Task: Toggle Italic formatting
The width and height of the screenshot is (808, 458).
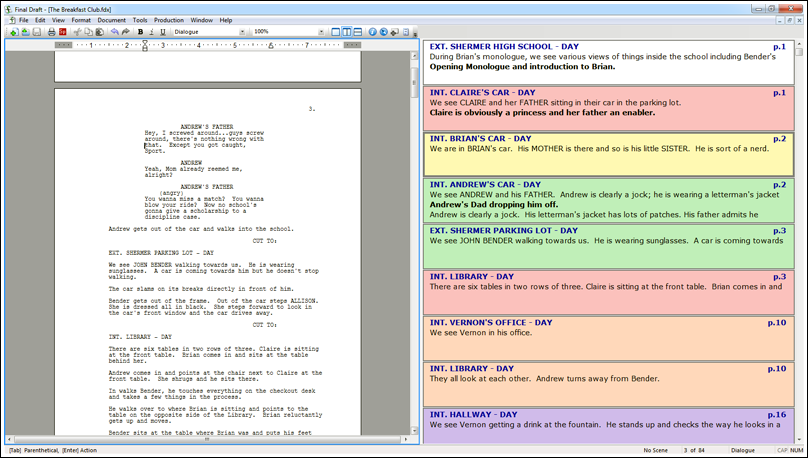Action: [x=152, y=32]
